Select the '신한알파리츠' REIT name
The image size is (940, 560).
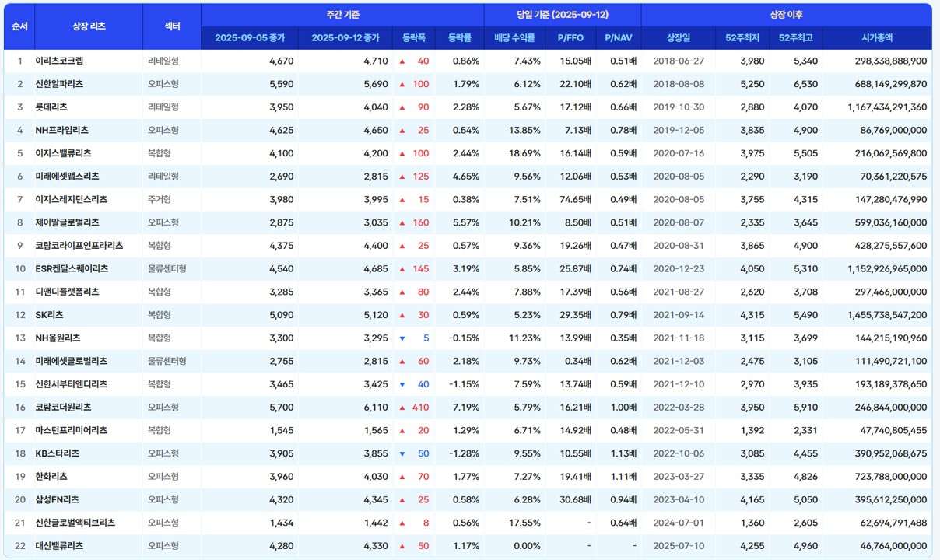[x=60, y=84]
